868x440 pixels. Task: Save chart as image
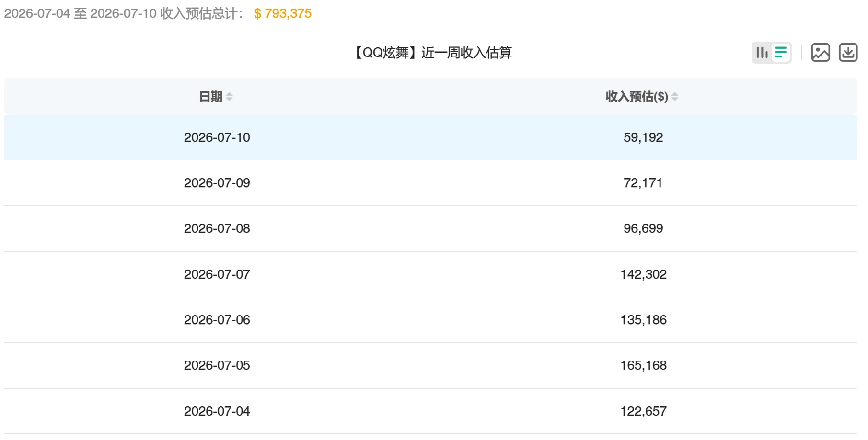pyautogui.click(x=820, y=52)
